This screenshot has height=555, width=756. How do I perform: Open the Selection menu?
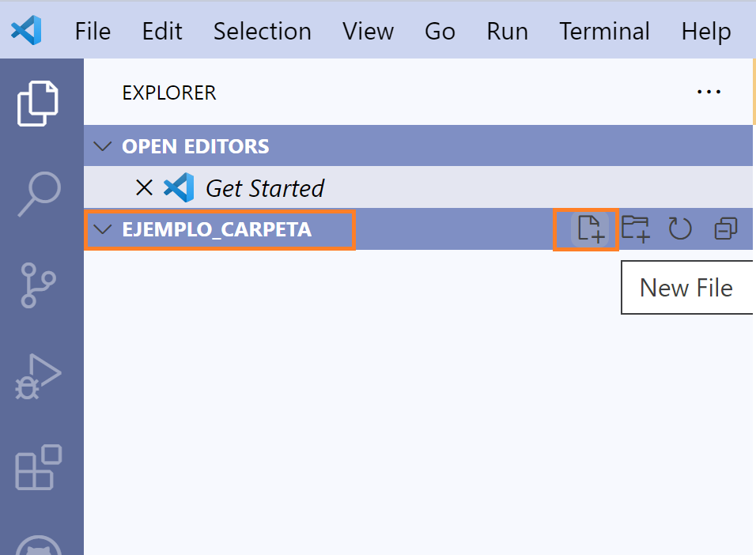point(262,32)
